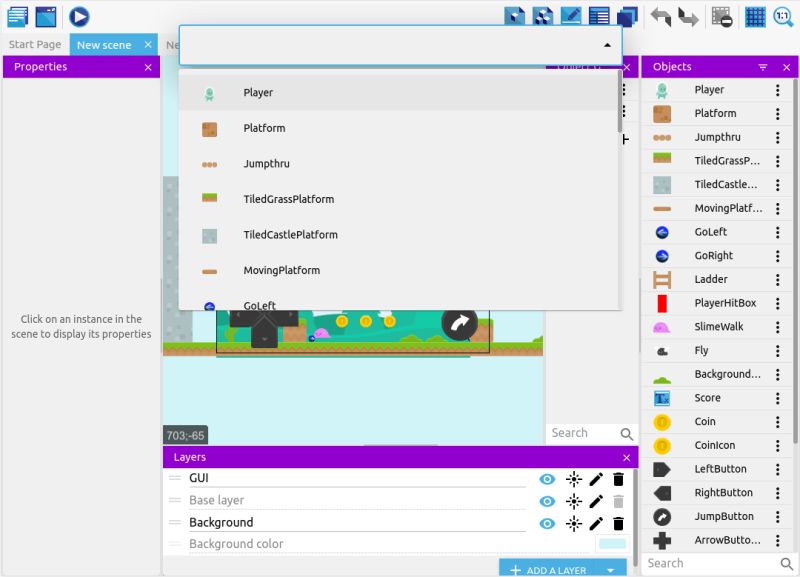This screenshot has height=577, width=800.
Task: Collapse the open object selector dropdown
Action: (606, 45)
